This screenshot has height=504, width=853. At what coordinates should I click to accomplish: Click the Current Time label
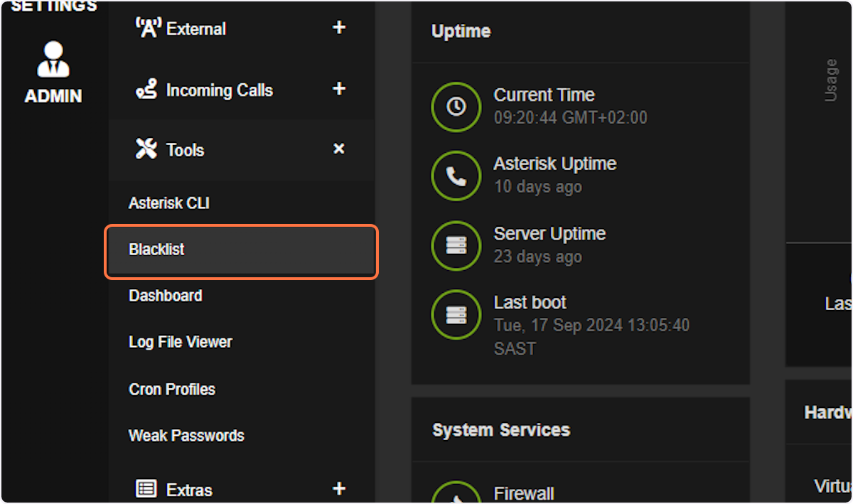(x=544, y=95)
